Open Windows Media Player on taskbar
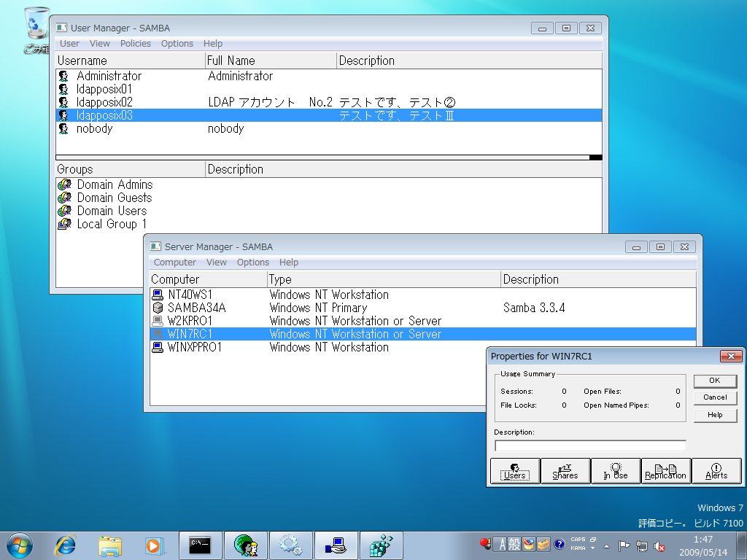Screen dimensions: 747x560 click(x=155, y=545)
